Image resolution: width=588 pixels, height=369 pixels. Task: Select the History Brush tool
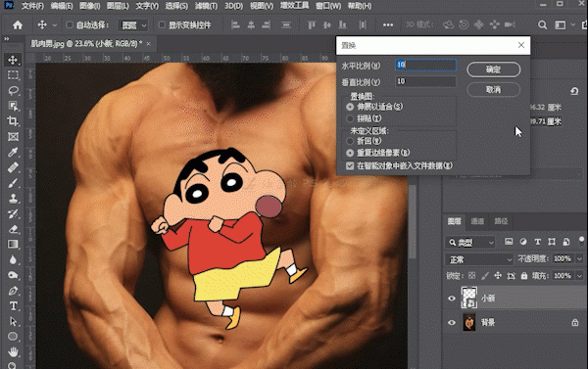13,213
